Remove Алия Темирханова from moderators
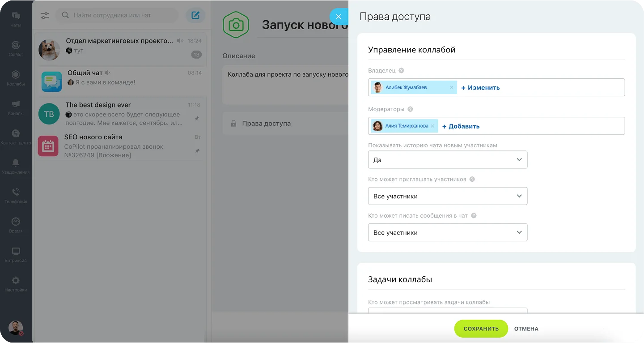 point(432,126)
